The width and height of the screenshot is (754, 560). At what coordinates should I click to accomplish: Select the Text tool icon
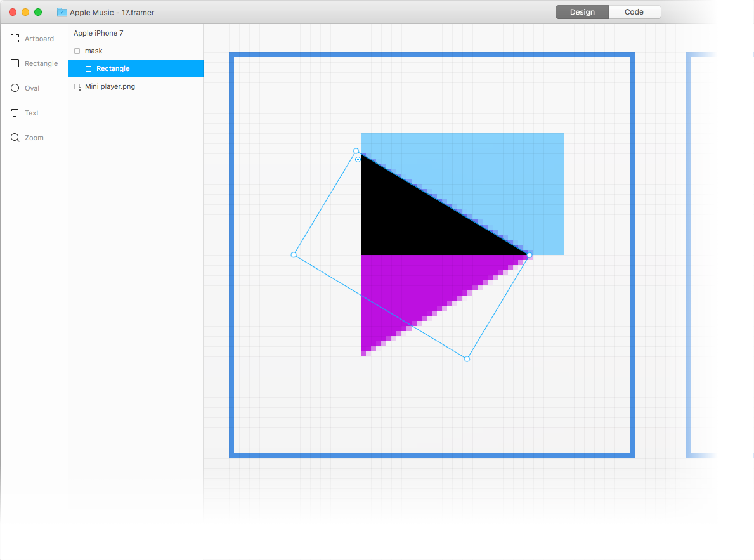click(15, 113)
